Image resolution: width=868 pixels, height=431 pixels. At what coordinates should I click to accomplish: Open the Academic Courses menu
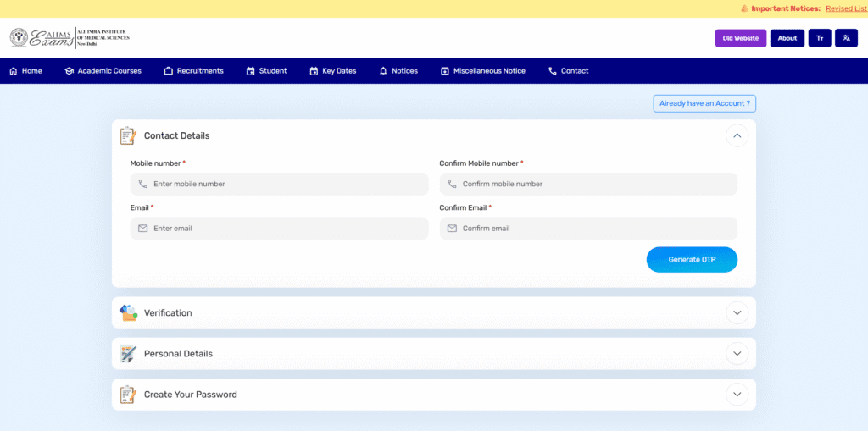103,71
